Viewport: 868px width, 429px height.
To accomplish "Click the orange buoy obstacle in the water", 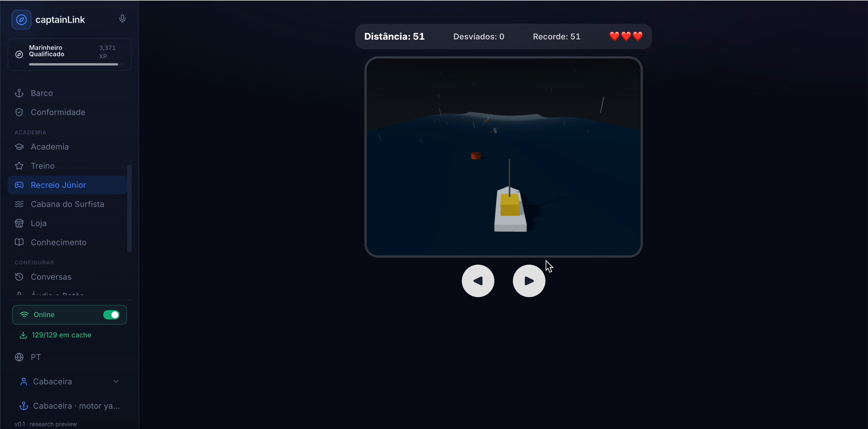I will tap(476, 156).
